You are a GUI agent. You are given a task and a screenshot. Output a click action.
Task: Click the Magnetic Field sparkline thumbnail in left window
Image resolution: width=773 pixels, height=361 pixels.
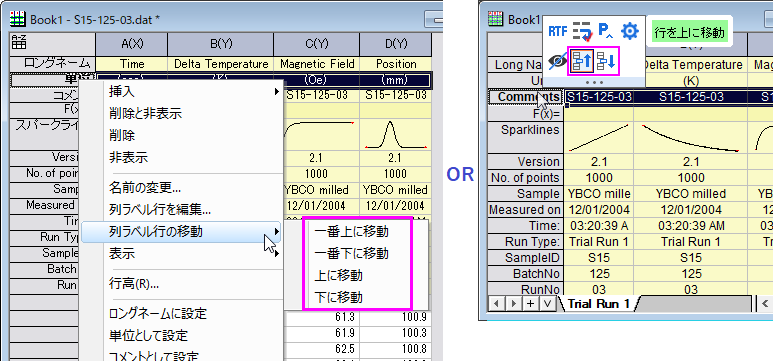point(321,135)
